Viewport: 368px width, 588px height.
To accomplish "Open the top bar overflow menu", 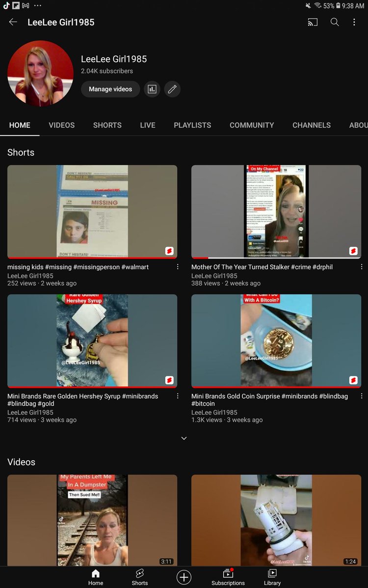I will point(354,22).
